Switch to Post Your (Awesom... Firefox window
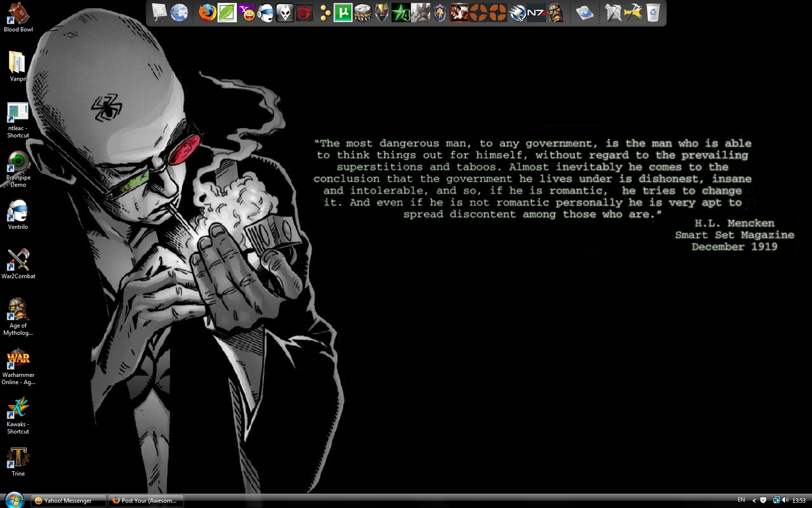This screenshot has height=508, width=812. [x=146, y=501]
